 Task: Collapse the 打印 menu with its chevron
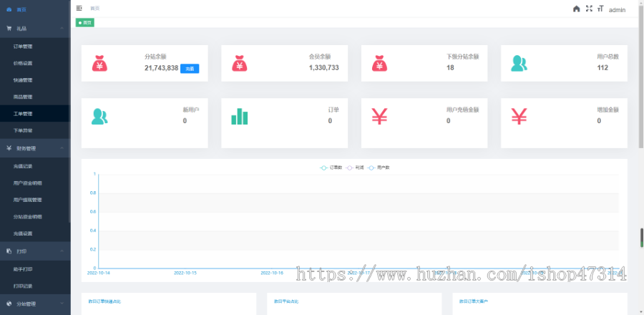click(62, 251)
